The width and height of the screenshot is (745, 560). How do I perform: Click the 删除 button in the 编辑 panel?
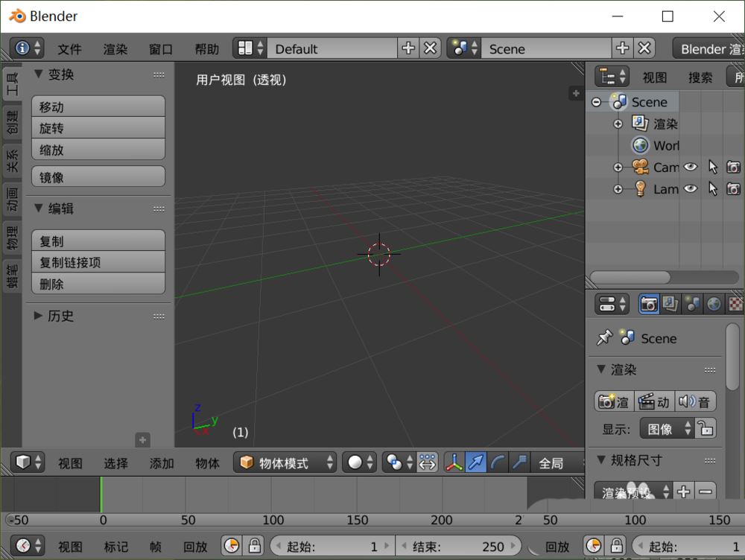click(98, 283)
